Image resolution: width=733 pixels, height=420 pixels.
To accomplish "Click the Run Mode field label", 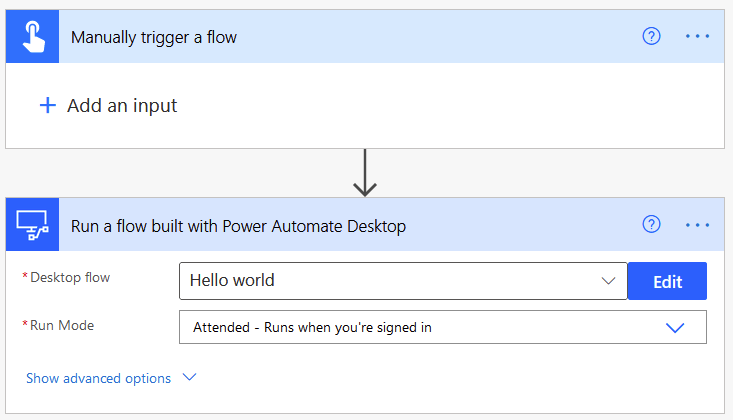I will tap(62, 325).
